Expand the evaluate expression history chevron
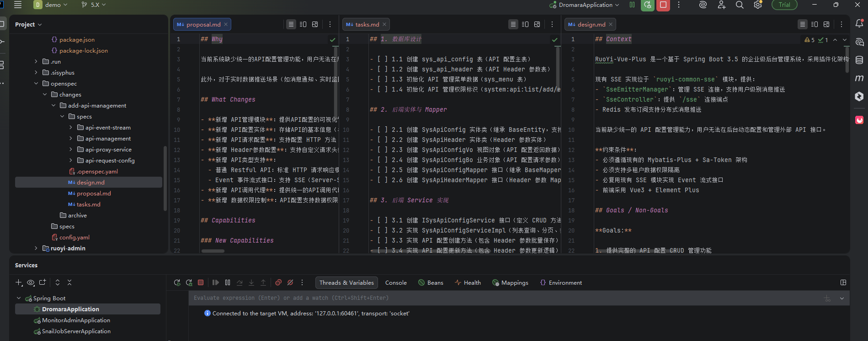This screenshot has height=341, width=868. point(842,298)
